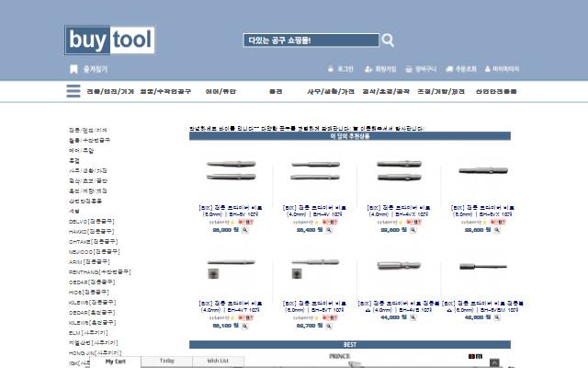Switch to Wish List tab
This screenshot has height=368, width=588.
(218, 361)
